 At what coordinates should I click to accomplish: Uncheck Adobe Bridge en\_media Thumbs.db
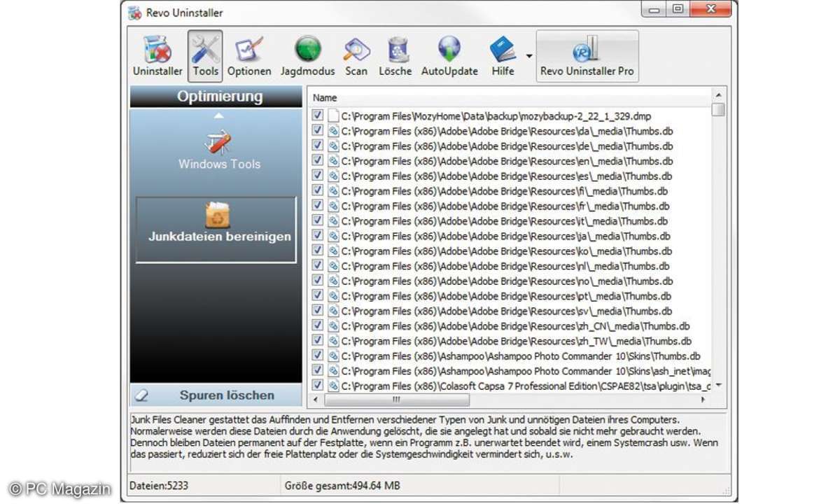pyautogui.click(x=318, y=160)
